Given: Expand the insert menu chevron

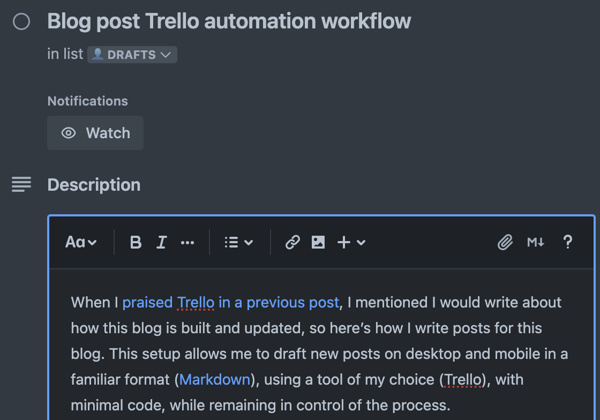Looking at the screenshot, I should 361,243.
